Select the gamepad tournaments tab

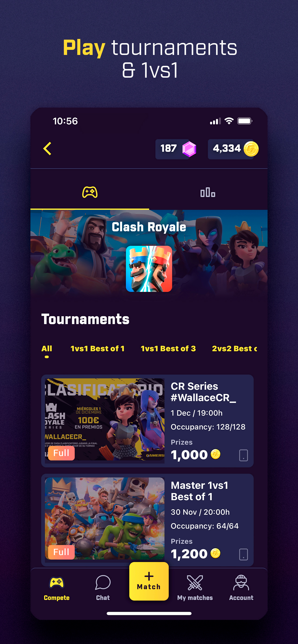(x=90, y=192)
